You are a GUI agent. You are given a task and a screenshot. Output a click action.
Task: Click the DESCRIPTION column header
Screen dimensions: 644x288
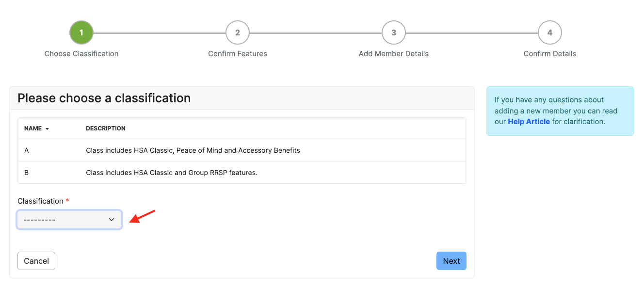(106, 128)
